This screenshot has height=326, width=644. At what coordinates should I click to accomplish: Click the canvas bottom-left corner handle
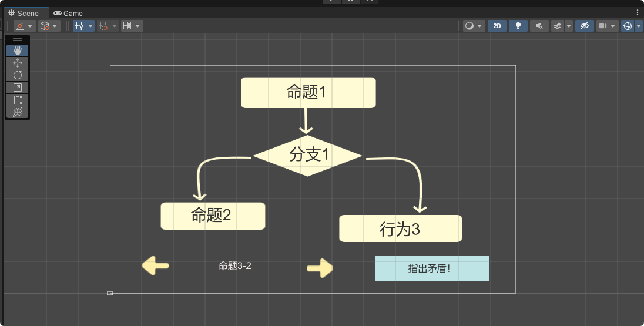tap(110, 293)
